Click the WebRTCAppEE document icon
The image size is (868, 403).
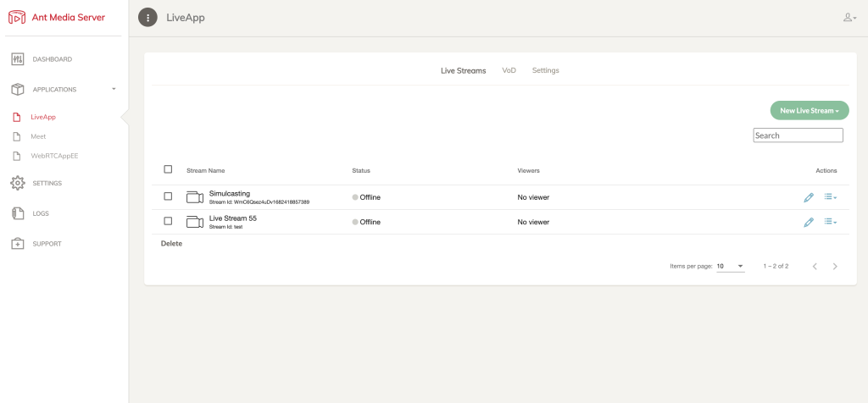pos(17,156)
